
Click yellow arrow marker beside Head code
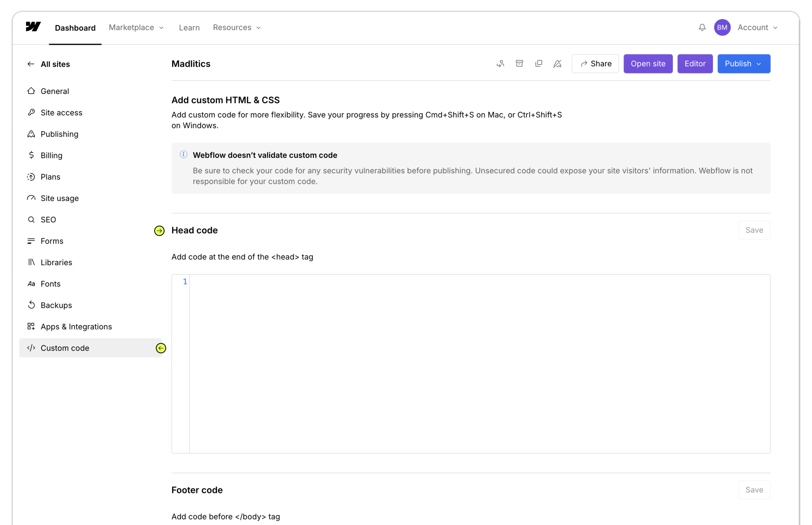(159, 231)
